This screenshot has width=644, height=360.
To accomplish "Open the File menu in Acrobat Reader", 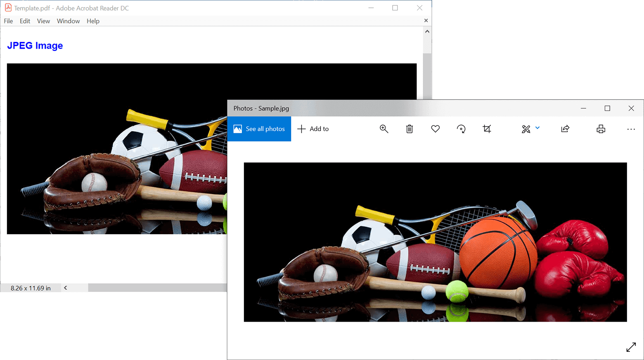I will pos(8,21).
